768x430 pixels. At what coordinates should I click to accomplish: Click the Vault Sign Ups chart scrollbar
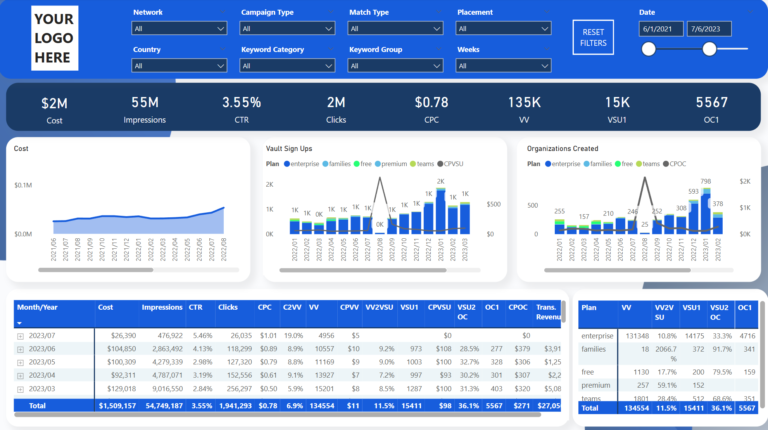pos(363,270)
